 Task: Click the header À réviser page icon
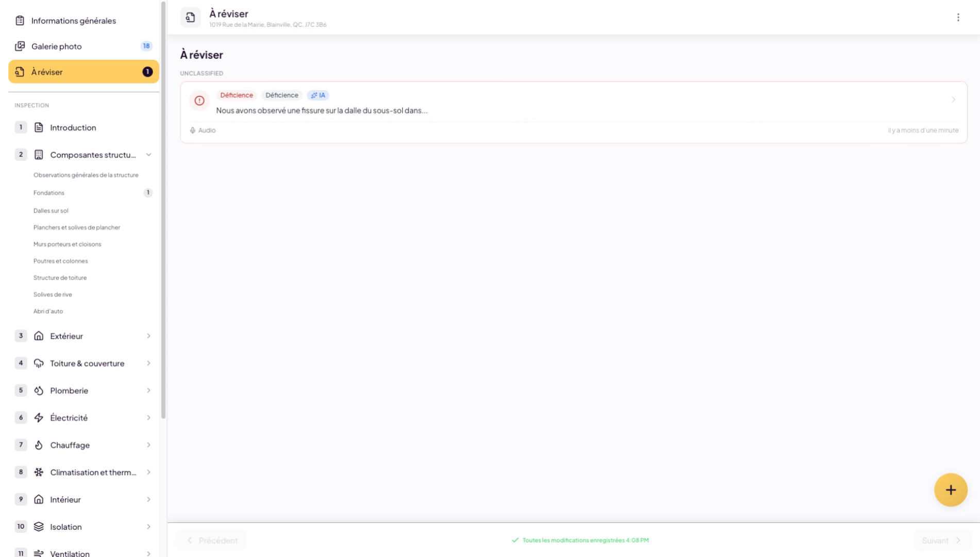point(190,18)
